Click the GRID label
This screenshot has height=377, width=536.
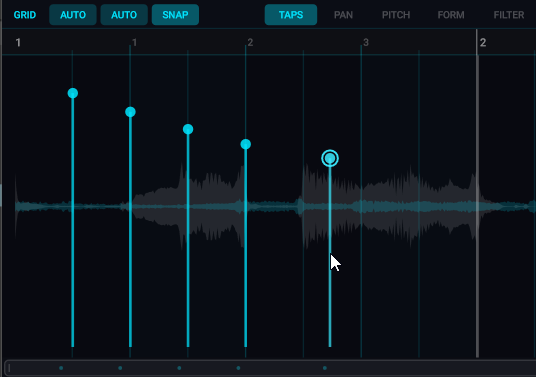coord(25,15)
